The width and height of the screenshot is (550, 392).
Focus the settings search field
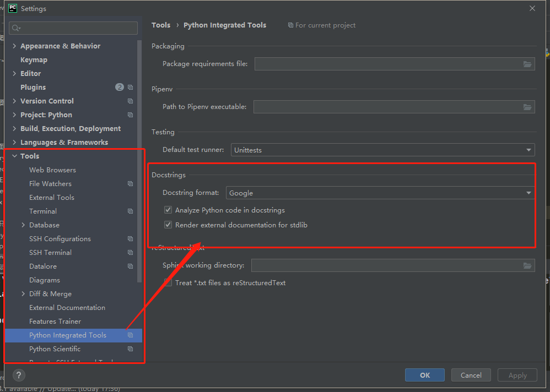tap(73, 28)
